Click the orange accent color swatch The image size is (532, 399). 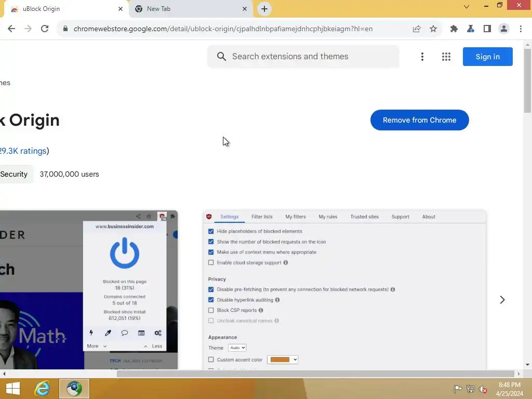click(x=280, y=360)
